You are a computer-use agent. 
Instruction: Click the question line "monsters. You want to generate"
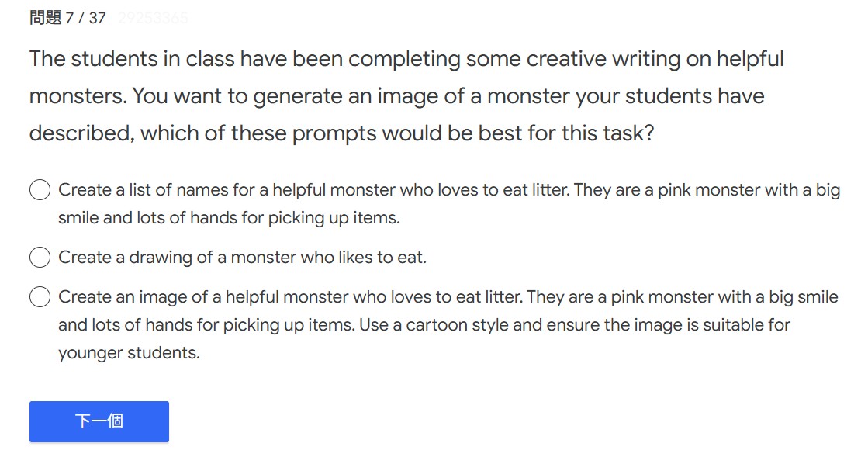click(x=396, y=96)
